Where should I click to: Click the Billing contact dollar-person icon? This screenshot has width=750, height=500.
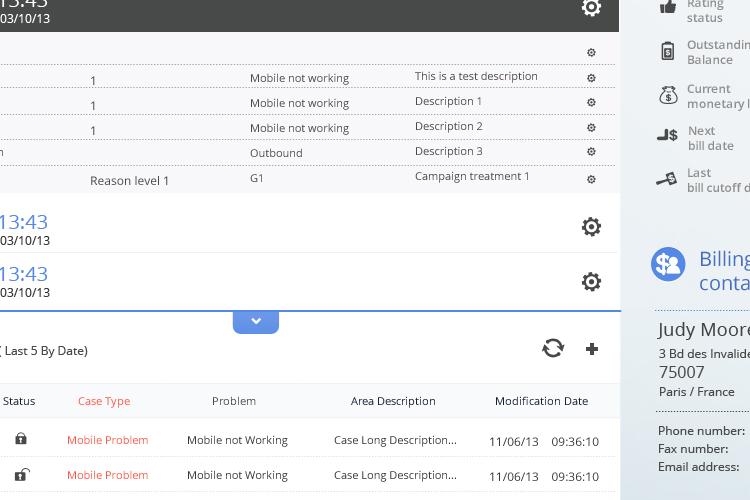pyautogui.click(x=668, y=264)
